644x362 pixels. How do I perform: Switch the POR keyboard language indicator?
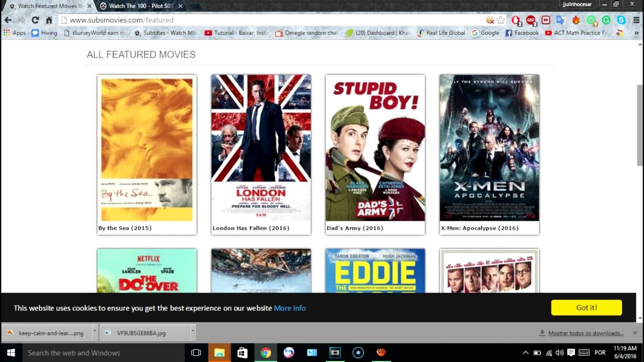click(600, 353)
